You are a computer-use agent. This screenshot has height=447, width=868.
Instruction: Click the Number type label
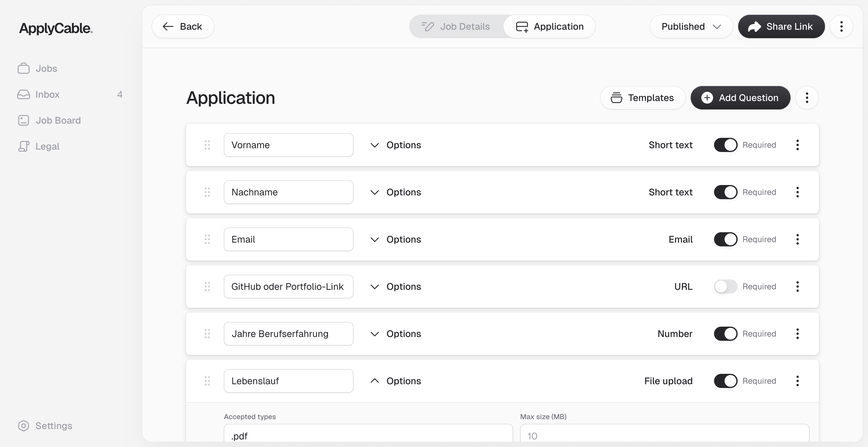click(x=675, y=333)
